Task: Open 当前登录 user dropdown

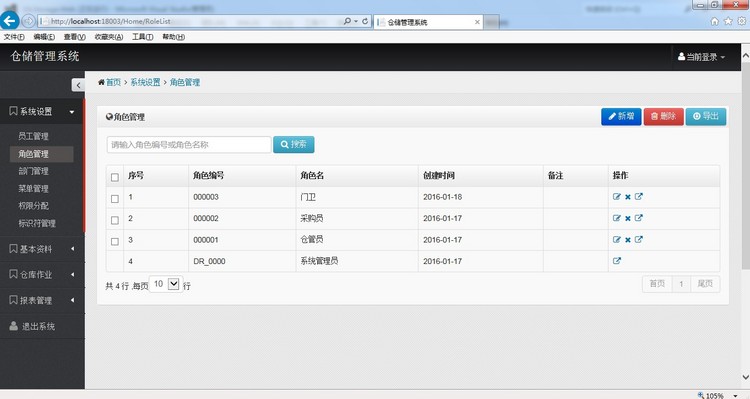Action: 701,57
